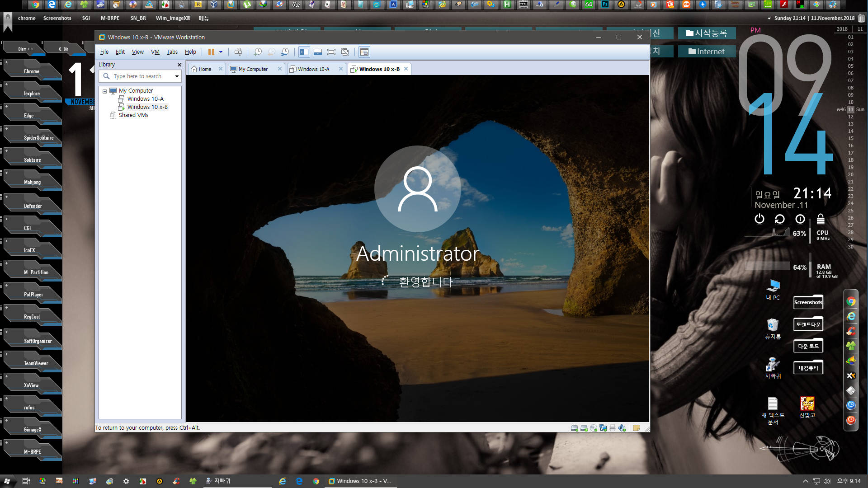Open the Chrome launcher on the left dock
868x488 pixels.
pos(32,71)
